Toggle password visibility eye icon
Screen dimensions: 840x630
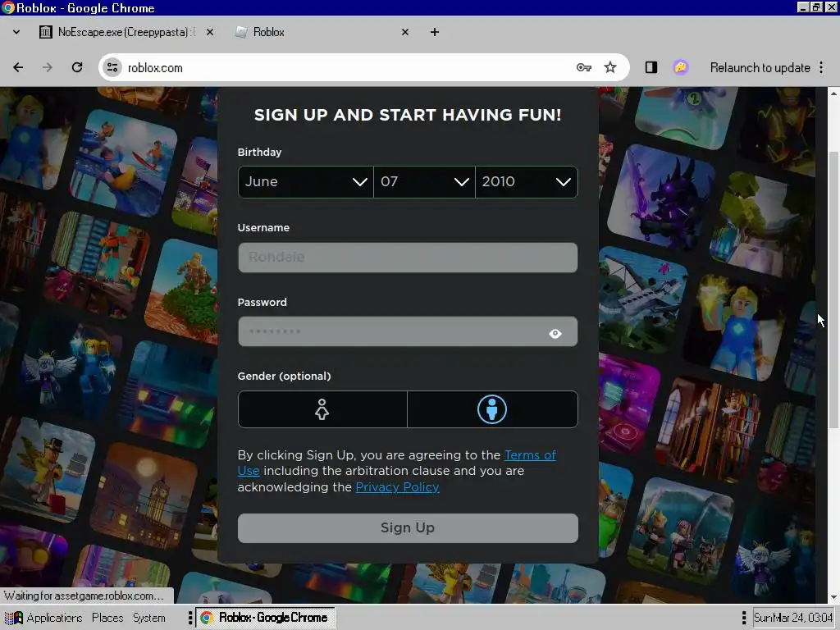point(555,333)
